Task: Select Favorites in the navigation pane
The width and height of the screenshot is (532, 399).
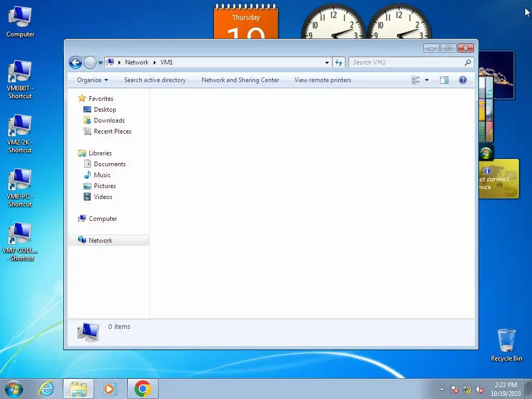Action: (101, 98)
